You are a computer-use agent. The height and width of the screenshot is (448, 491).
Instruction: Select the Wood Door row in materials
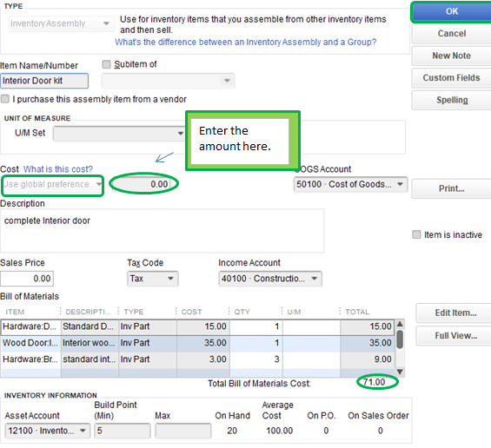[x=197, y=343]
